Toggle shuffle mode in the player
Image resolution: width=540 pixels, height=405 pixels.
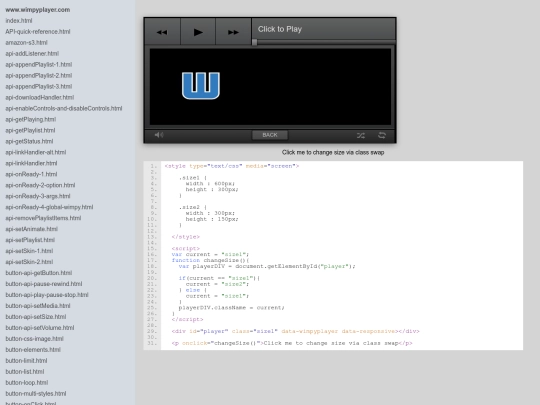pos(361,135)
